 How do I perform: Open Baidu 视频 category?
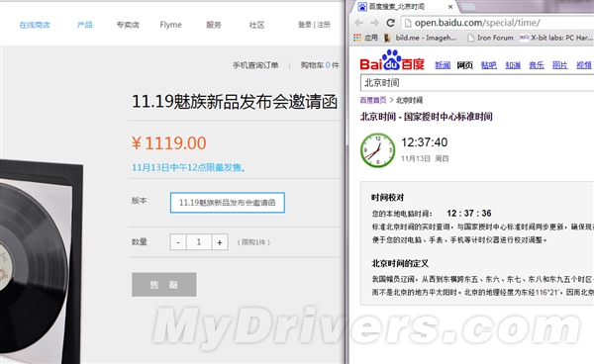(x=584, y=65)
